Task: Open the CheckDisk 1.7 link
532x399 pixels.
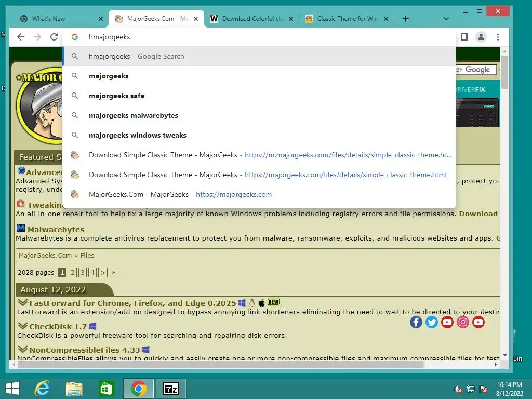Action: pos(58,327)
